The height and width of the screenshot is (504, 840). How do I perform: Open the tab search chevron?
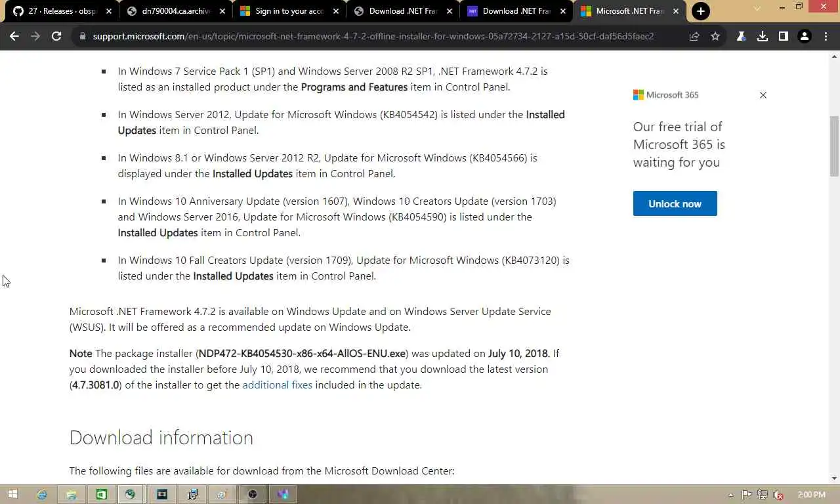[x=757, y=8]
